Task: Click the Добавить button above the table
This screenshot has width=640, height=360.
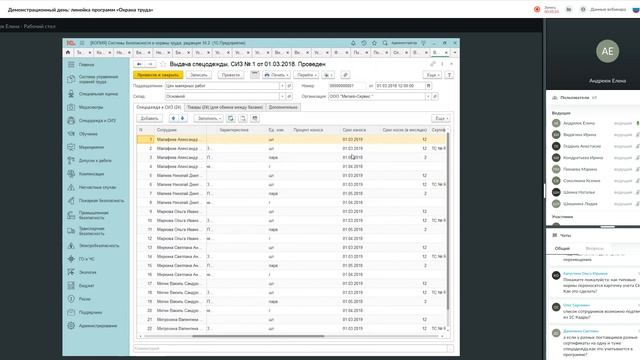Action: [x=149, y=118]
